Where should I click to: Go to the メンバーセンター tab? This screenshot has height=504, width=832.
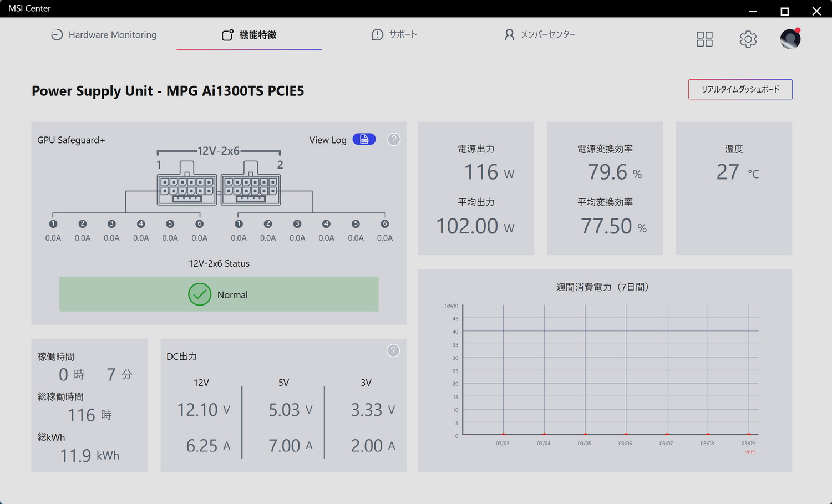pos(540,35)
